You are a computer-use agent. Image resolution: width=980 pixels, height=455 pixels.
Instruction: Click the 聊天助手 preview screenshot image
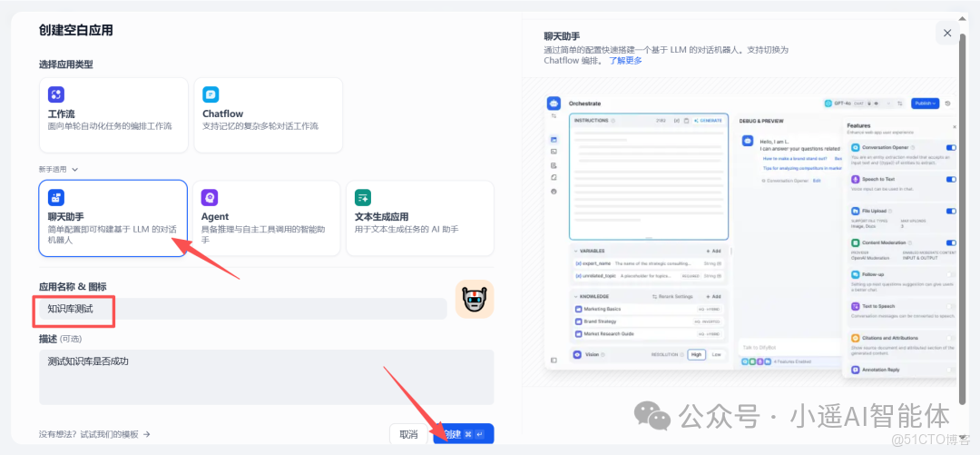tap(750, 234)
